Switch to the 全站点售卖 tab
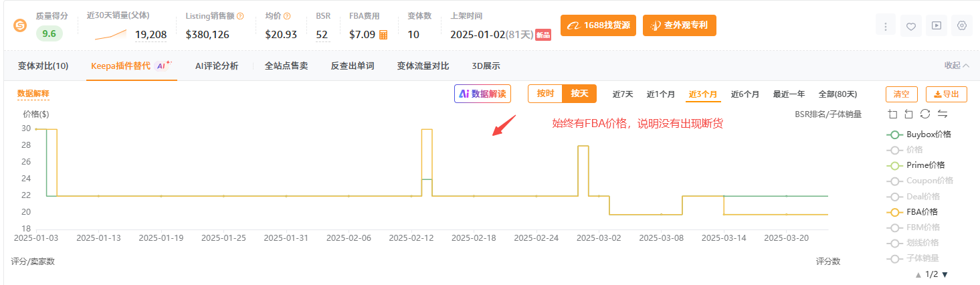Image resolution: width=980 pixels, height=285 pixels. [x=286, y=66]
